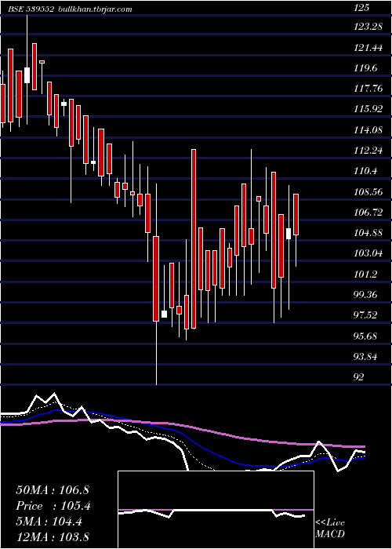Screen dimensions: 392x549
Task: Select the 103.04 price value
Action: click(x=368, y=253)
